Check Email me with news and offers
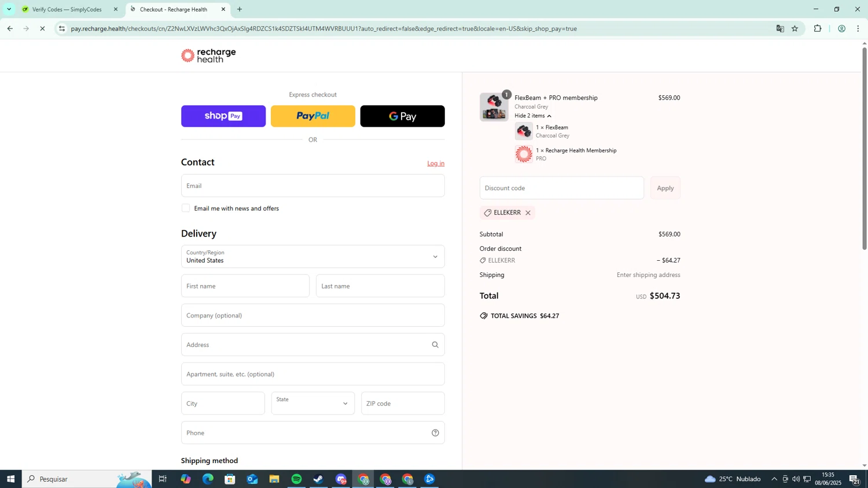The image size is (868, 488). point(186,208)
